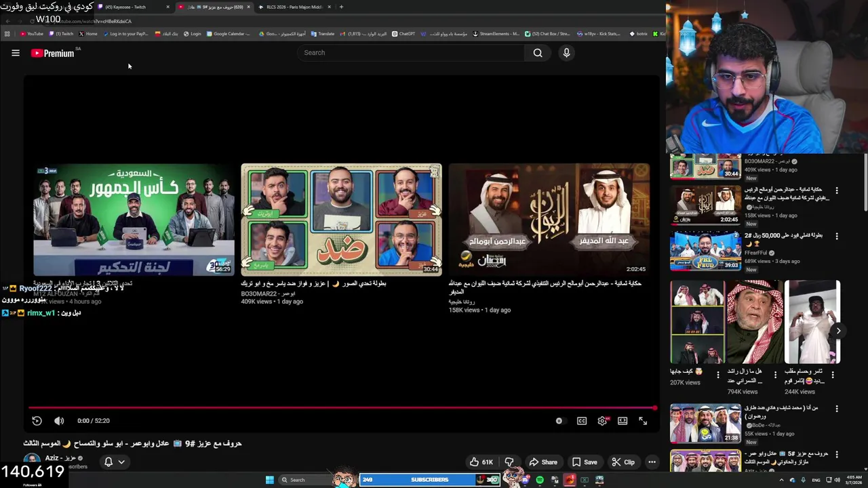Viewport: 868px width, 488px height.
Task: Open more actions three-dot menu under video
Action: click(652, 462)
